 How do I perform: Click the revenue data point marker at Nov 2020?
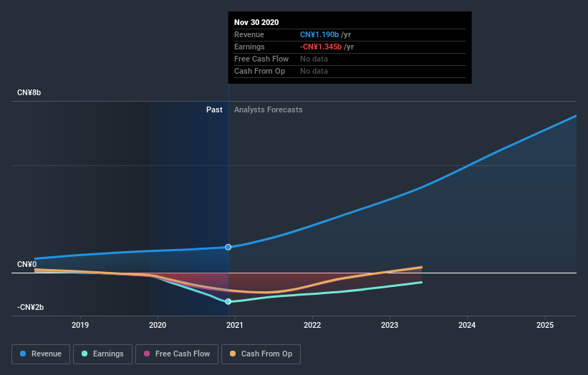point(228,247)
